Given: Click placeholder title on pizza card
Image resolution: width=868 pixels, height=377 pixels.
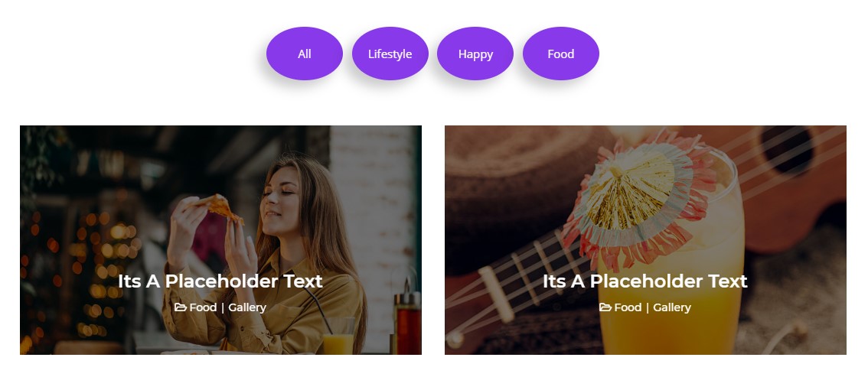Looking at the screenshot, I should [220, 281].
